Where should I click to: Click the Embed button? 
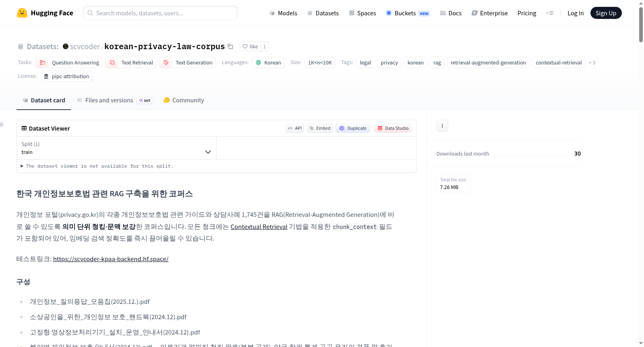click(x=320, y=128)
